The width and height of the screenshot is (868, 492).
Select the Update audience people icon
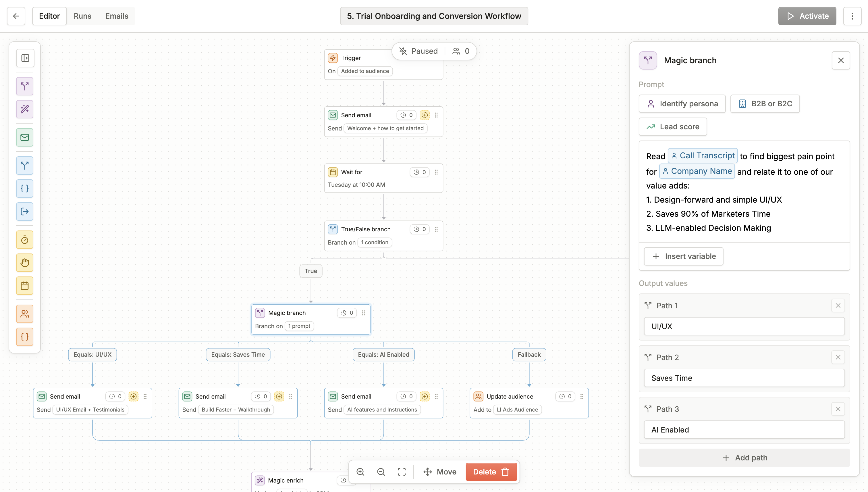click(x=25, y=314)
